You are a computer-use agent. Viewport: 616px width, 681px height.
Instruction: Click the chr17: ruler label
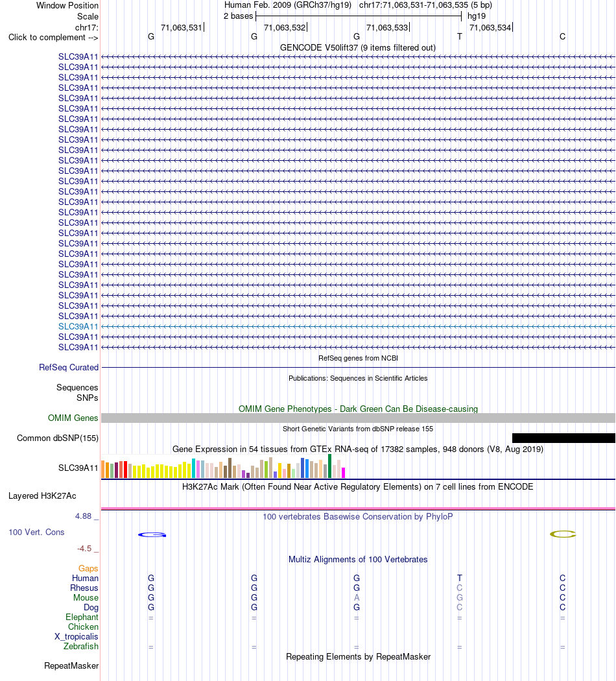(86, 27)
